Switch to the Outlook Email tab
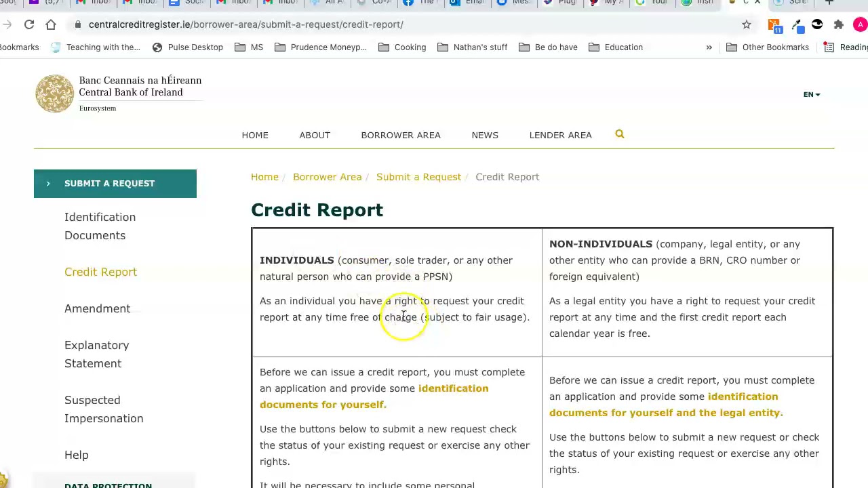Image resolution: width=868 pixels, height=488 pixels. [466, 2]
